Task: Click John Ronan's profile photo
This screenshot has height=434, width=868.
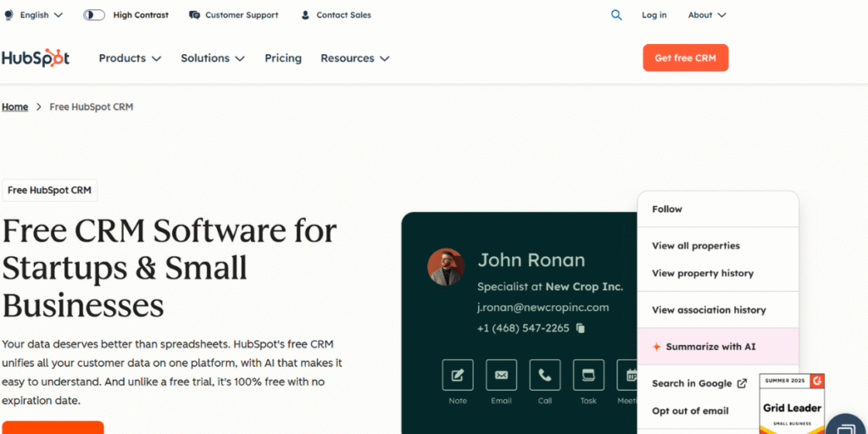Action: click(x=446, y=267)
